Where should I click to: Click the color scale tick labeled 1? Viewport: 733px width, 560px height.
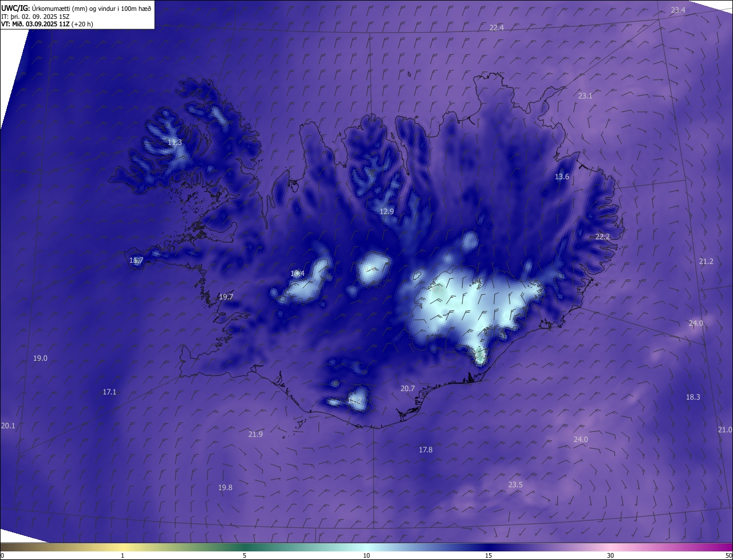pyautogui.click(x=123, y=555)
